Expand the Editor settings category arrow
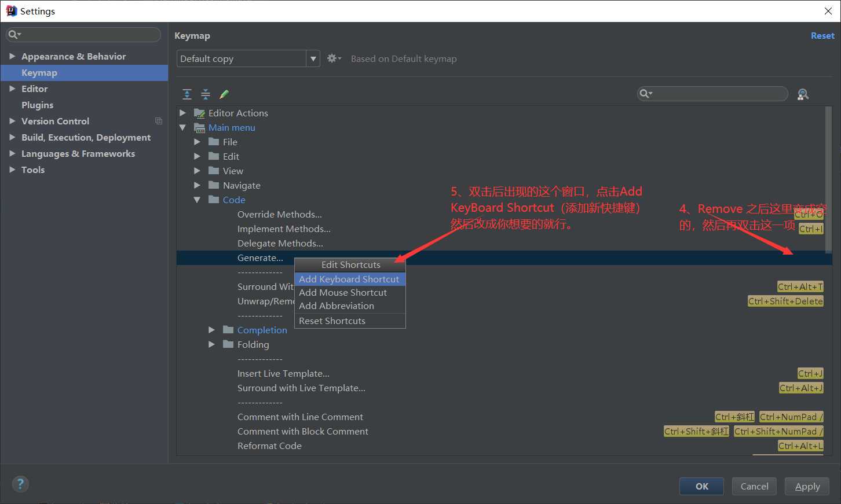The image size is (841, 504). click(12, 89)
